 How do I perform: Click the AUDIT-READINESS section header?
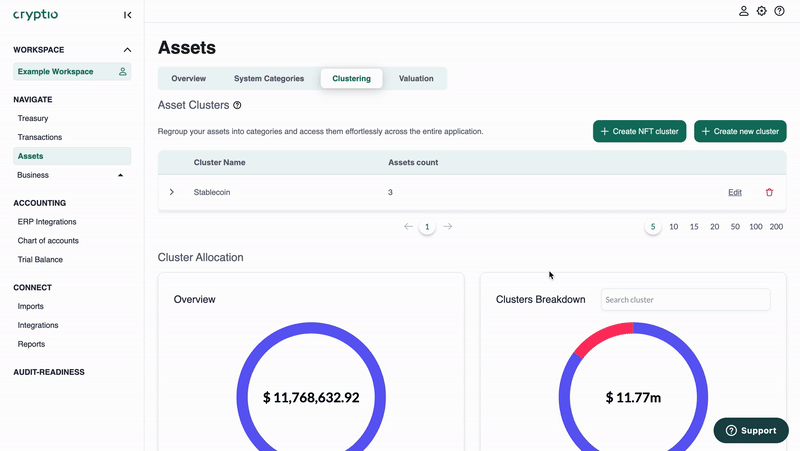[49, 372]
